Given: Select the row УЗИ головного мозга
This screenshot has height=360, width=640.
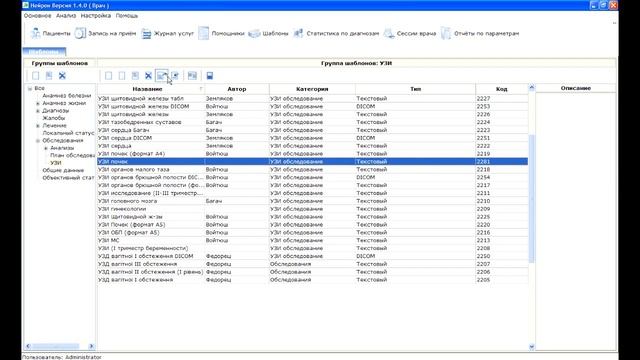Looking at the screenshot, I should tap(312, 201).
